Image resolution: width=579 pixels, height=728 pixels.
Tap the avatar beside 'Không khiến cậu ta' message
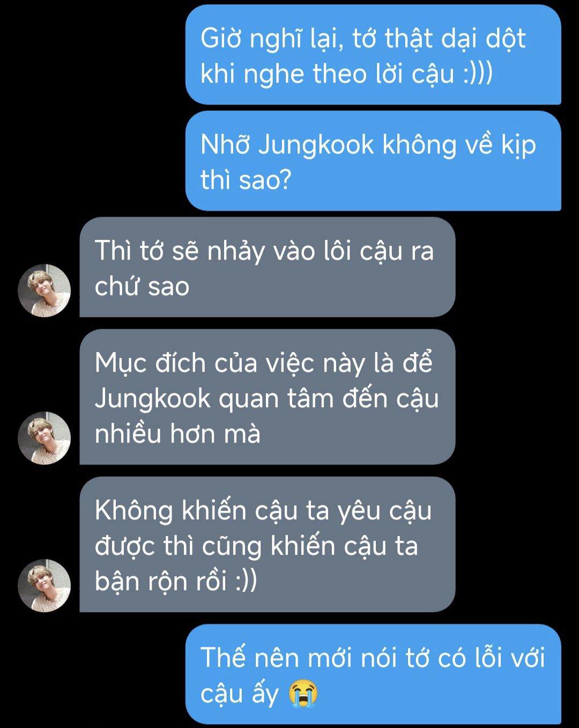pos(44,585)
